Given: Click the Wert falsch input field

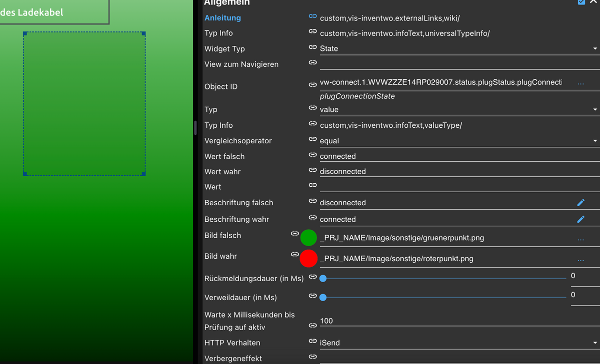Looking at the screenshot, I should coord(459,156).
